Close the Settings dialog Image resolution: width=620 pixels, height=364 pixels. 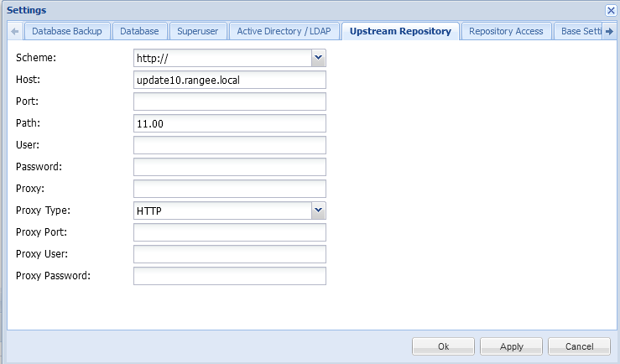pyautogui.click(x=610, y=10)
